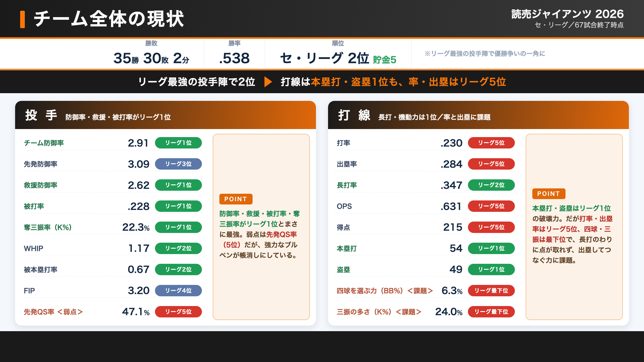Click the batting K% value 24.0%
The height and width of the screenshot is (362, 644).
(x=449, y=312)
